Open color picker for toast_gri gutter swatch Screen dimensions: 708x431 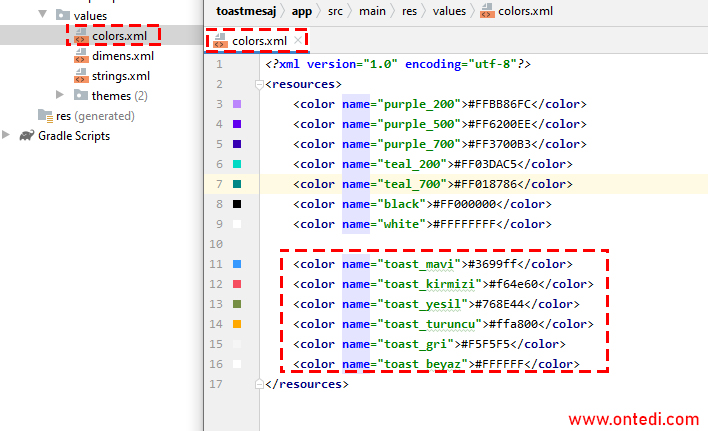coord(237,344)
